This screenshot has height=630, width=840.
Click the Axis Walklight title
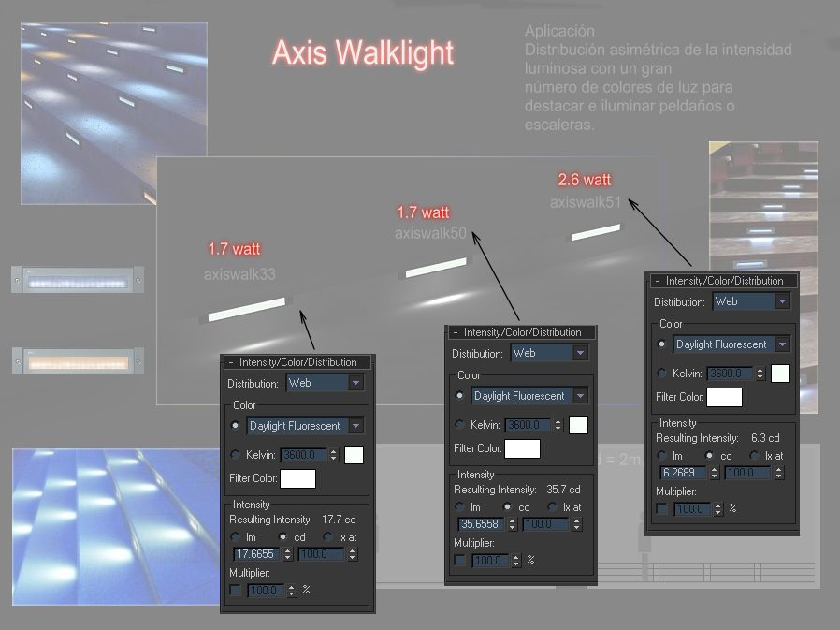[x=363, y=53]
